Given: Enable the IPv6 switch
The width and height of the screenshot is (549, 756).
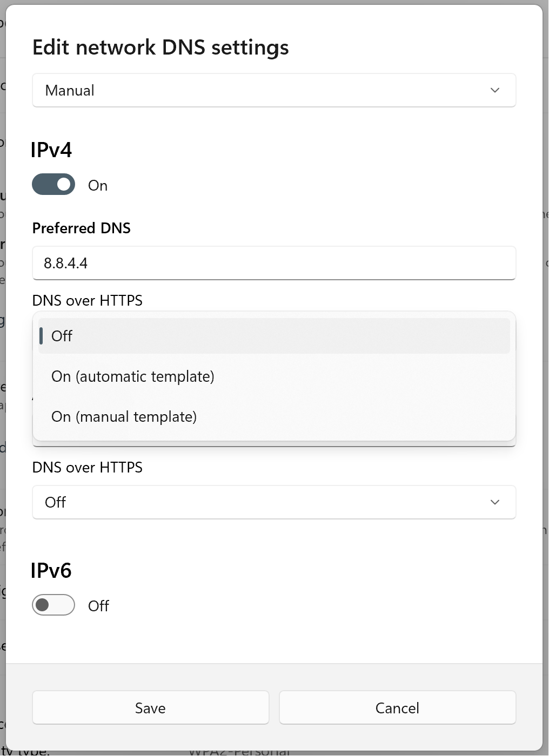Looking at the screenshot, I should click(x=53, y=605).
